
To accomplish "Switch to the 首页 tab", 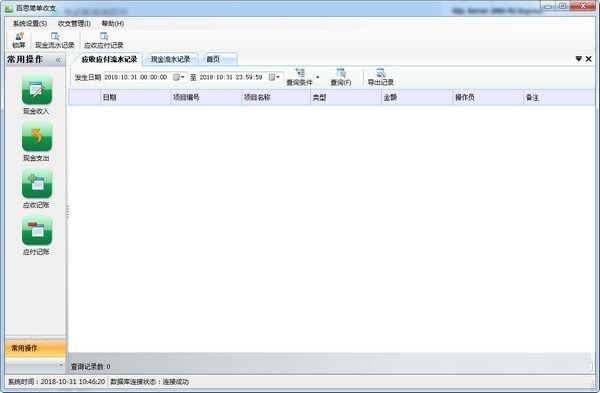I will click(x=213, y=59).
